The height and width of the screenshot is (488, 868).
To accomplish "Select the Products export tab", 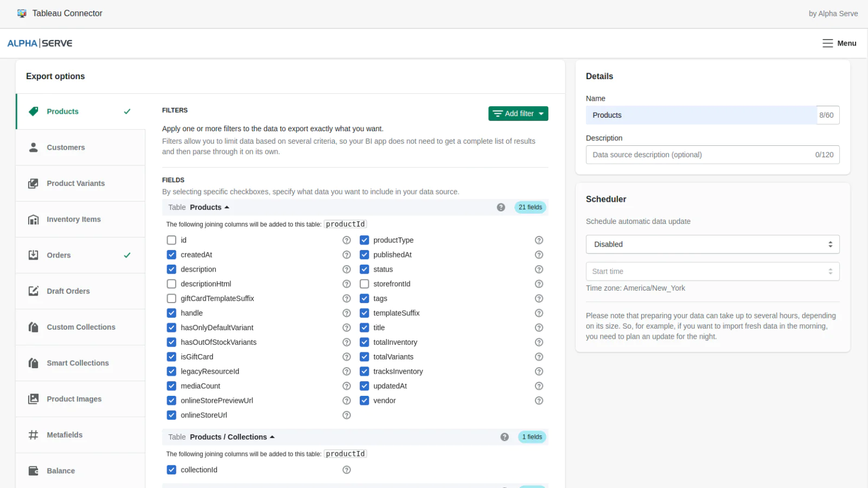I will tap(80, 112).
